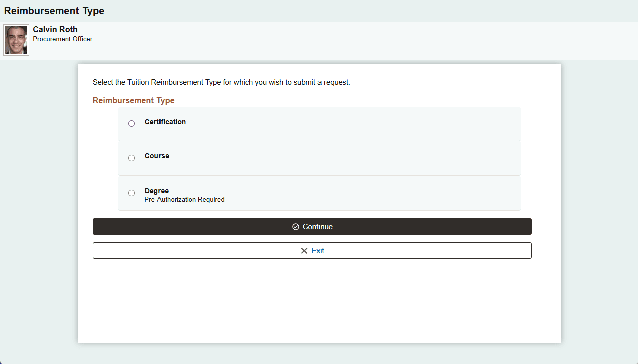Click Calvin Roth's profile photo
638x364 pixels.
pyautogui.click(x=16, y=39)
